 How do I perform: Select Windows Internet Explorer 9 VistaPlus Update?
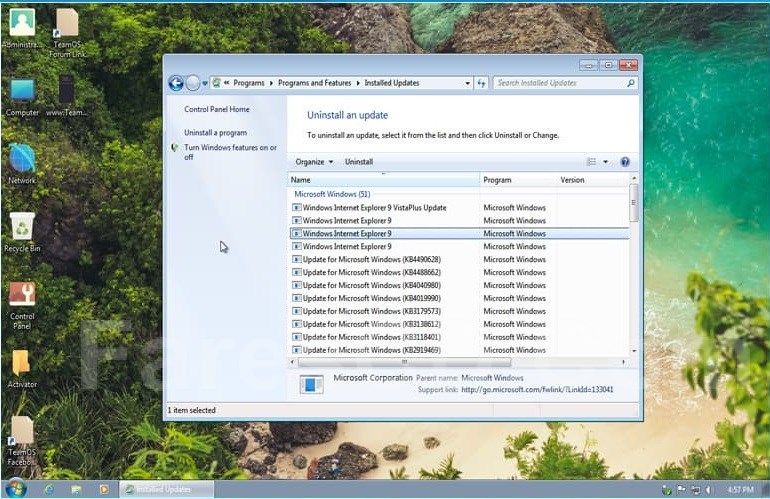tap(459, 208)
